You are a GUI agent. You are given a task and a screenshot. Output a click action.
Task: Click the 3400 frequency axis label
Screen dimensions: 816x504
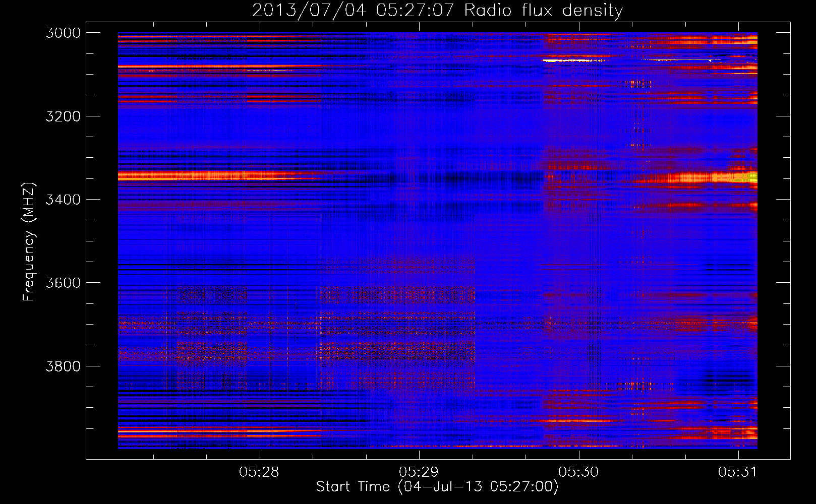pyautogui.click(x=63, y=200)
